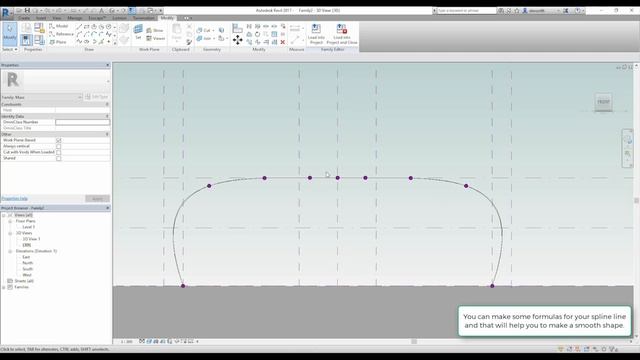Open the Insert ribbon tab
The image size is (640, 360).
click(41, 18)
